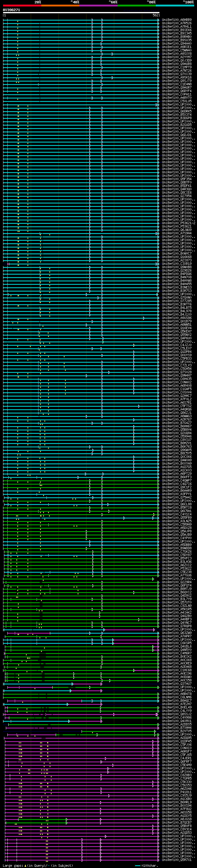Select hit label UniRef100_C4YPW0
Screen dimensions: 197x868
pos(177,538)
